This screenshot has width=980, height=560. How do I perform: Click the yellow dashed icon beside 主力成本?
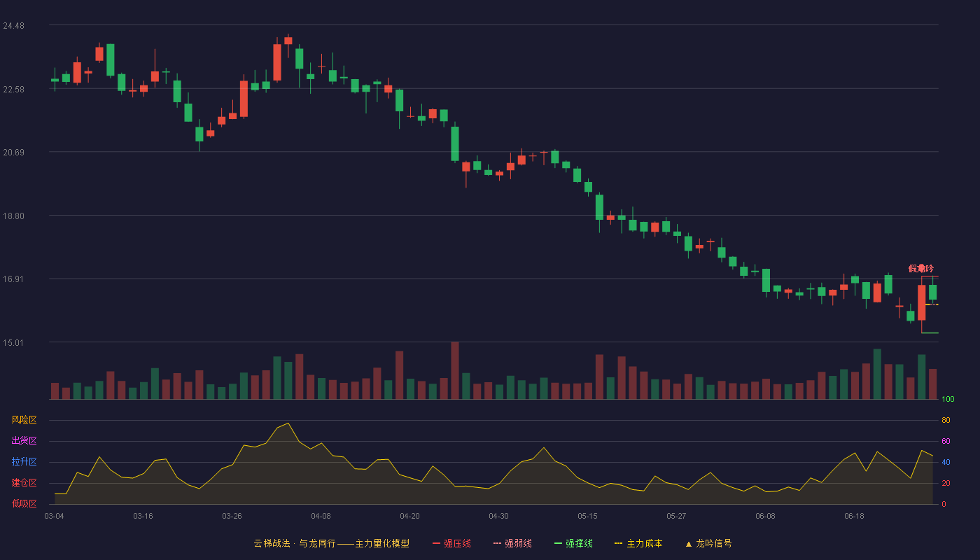[x=618, y=543]
